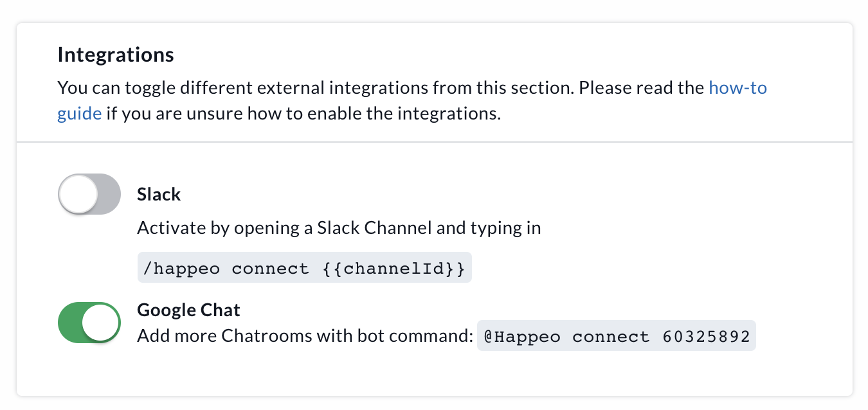This screenshot has width=868, height=410.
Task: Click the word "guide" in the link
Action: [79, 114]
